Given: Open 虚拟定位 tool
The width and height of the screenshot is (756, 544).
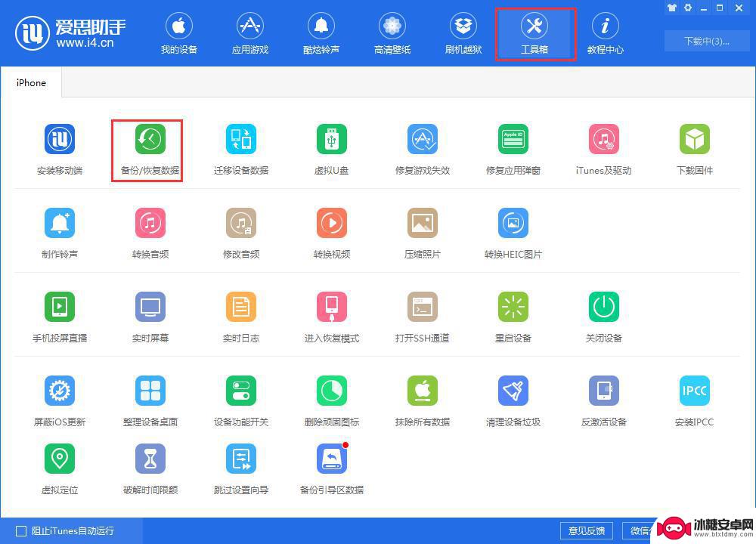Looking at the screenshot, I should pyautogui.click(x=60, y=469).
